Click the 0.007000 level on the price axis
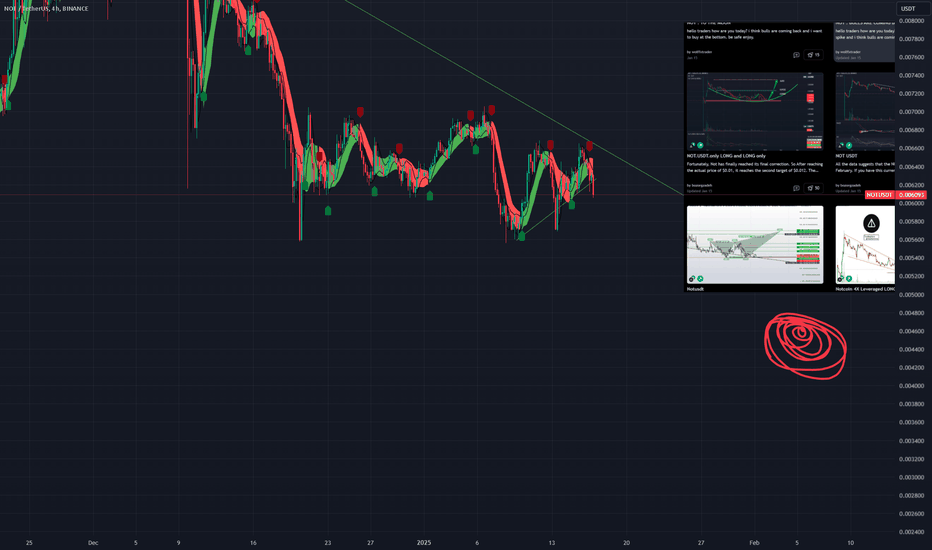The height and width of the screenshot is (550, 932). click(911, 112)
